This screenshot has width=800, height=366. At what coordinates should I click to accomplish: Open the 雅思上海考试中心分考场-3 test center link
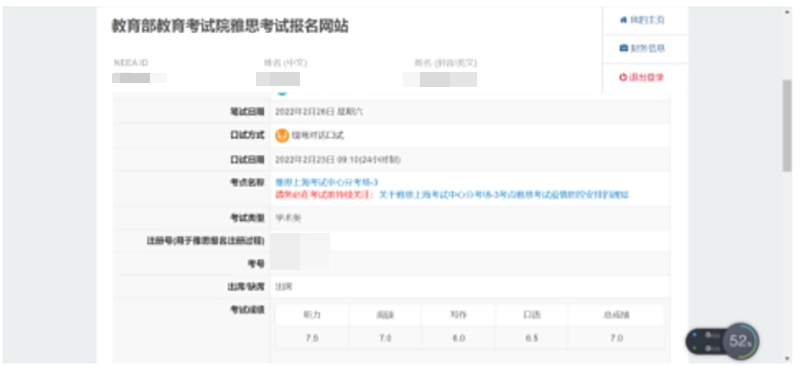[x=327, y=182]
